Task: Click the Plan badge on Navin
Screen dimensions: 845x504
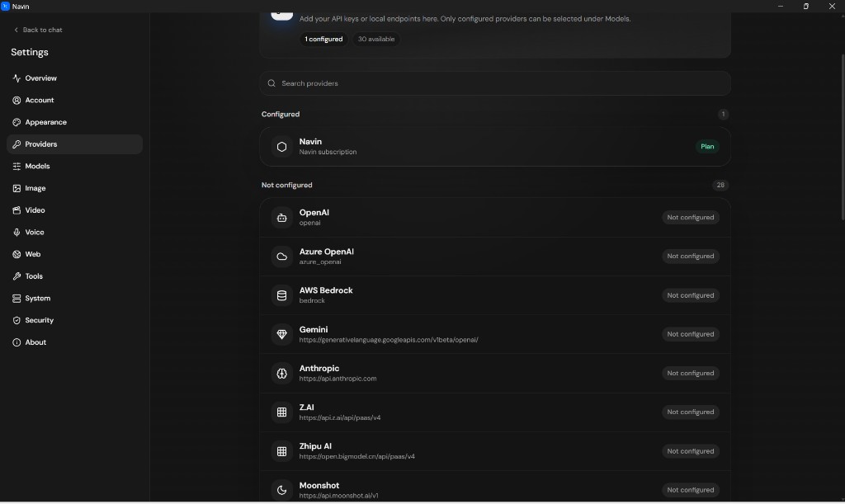Action: (x=707, y=147)
